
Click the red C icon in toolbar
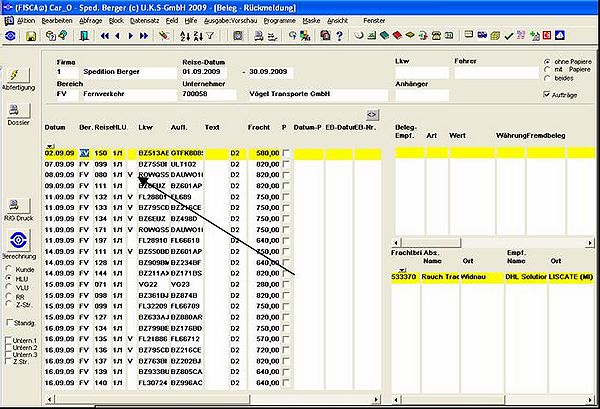(x=547, y=35)
